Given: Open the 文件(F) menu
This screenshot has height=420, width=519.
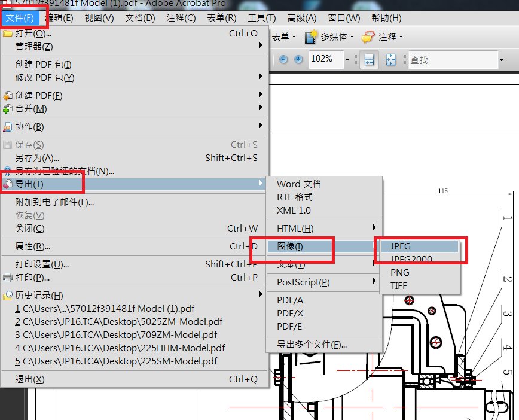Looking at the screenshot, I should (x=20, y=17).
